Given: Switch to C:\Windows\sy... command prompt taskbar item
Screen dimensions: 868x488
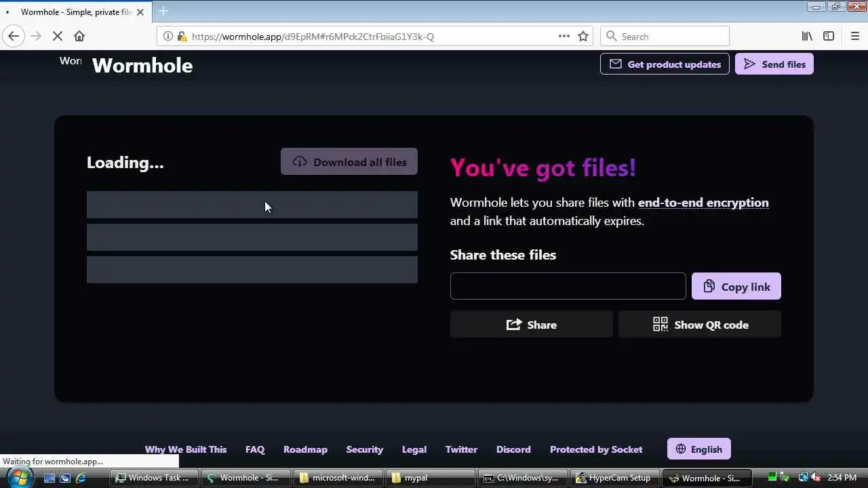Looking at the screenshot, I should click(523, 478).
